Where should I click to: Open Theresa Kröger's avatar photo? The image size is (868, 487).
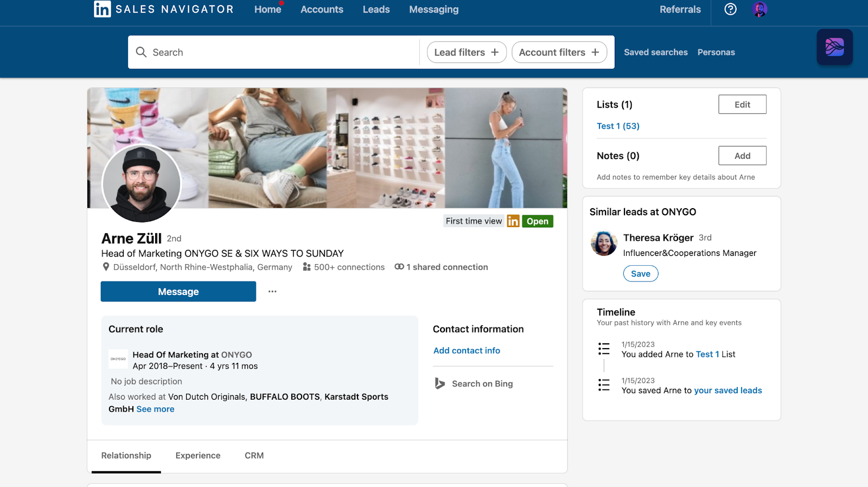(x=604, y=243)
